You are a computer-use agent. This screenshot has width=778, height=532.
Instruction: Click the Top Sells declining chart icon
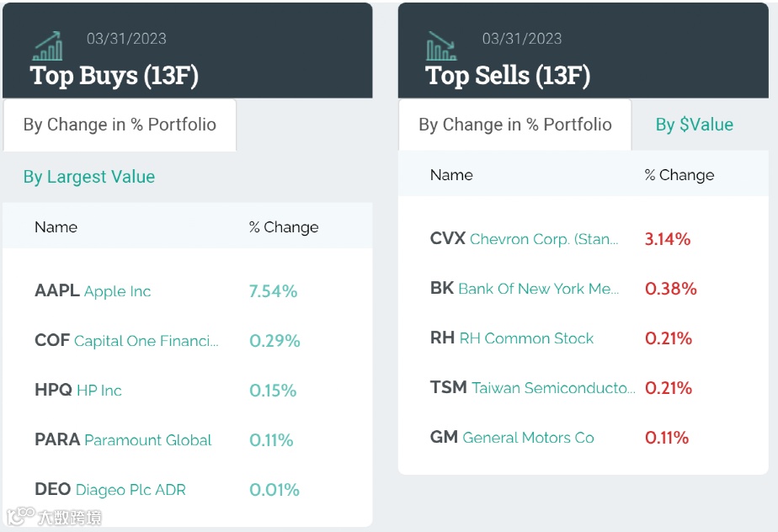click(x=441, y=46)
